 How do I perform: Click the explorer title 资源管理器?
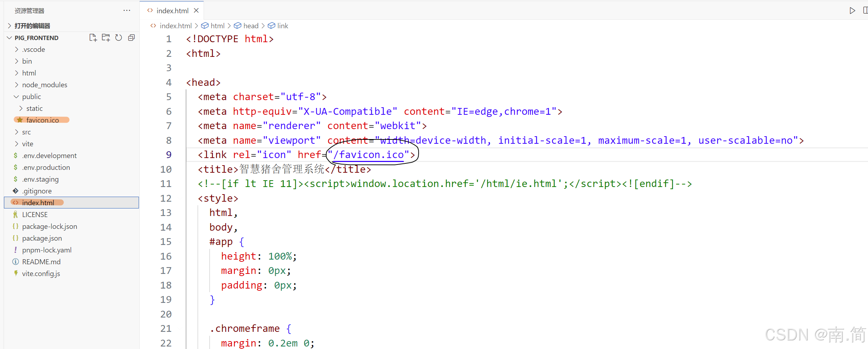click(x=29, y=11)
